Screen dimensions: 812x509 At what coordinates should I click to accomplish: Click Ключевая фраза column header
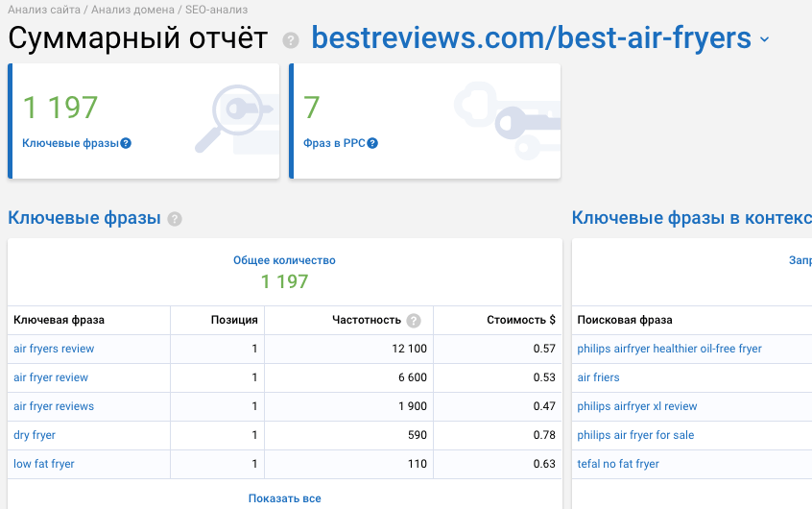(x=60, y=320)
